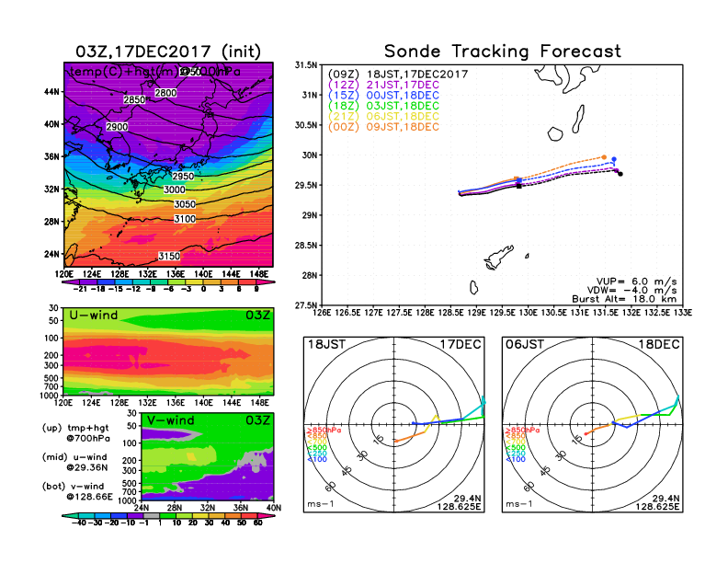Click the "06JST" hodograph label
Image resolution: width=728 pixels, height=563 pixels.
(525, 345)
